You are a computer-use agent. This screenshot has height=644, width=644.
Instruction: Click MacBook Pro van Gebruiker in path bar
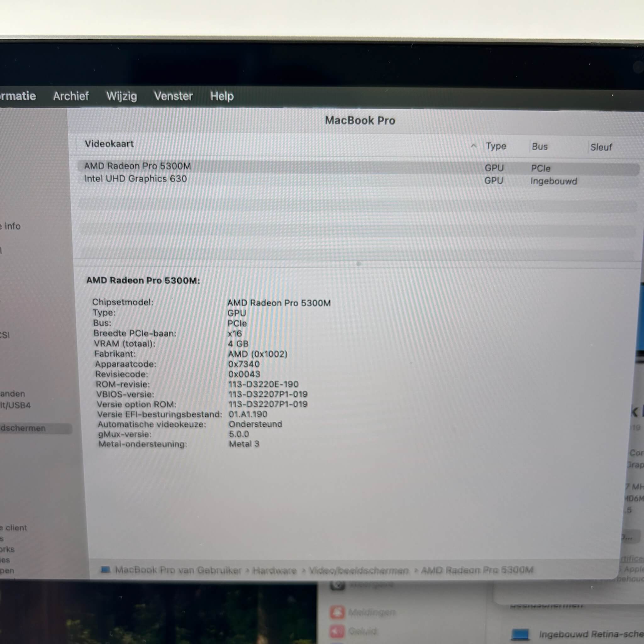coord(178,570)
